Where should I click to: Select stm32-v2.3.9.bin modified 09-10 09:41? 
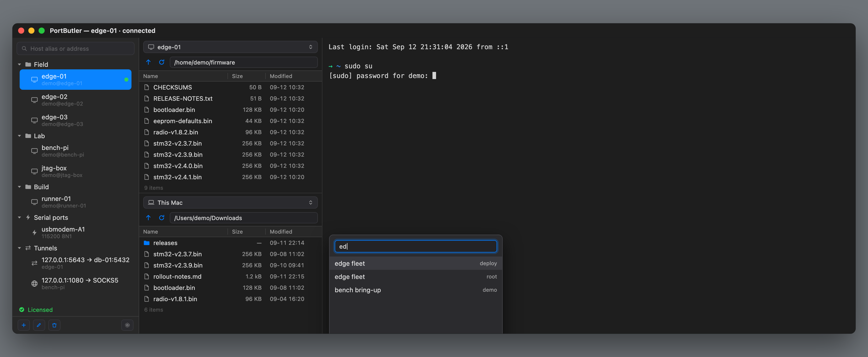231,265
